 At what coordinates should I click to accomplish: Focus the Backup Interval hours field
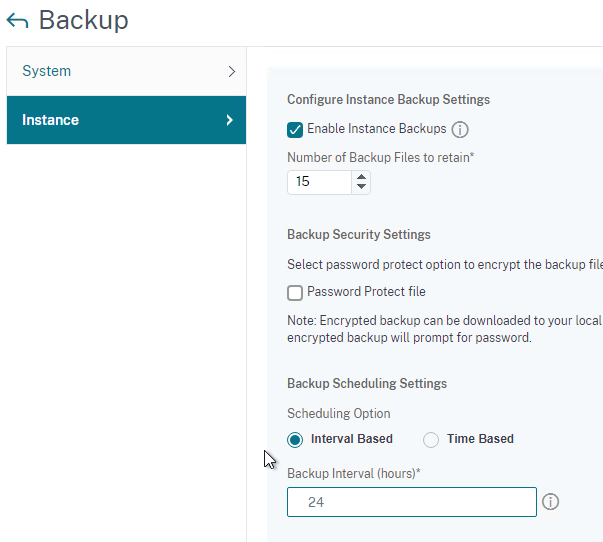pos(412,502)
